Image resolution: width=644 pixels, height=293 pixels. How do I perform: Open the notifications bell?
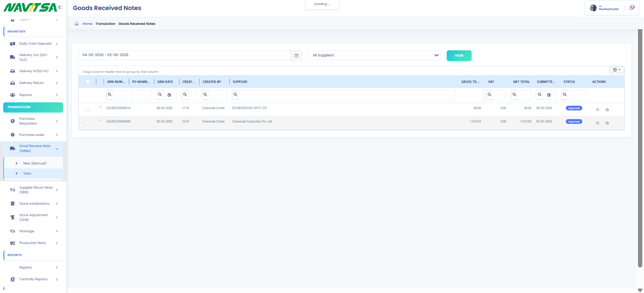coord(632,7)
